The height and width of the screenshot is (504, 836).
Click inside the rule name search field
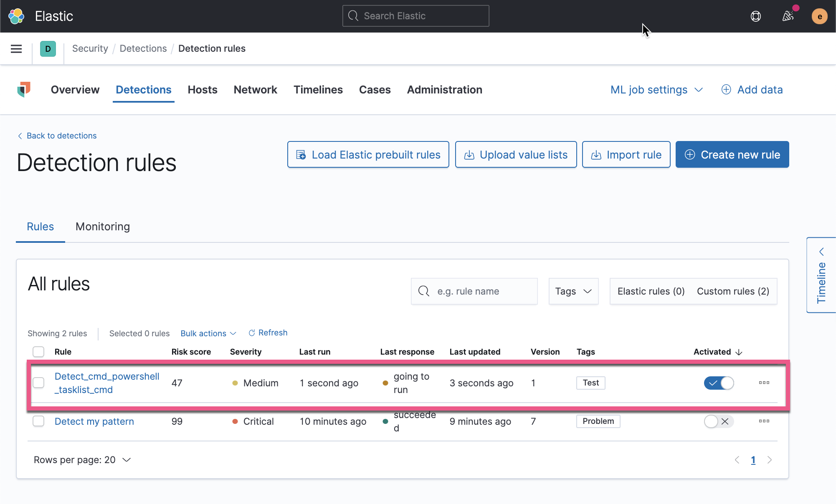click(474, 291)
